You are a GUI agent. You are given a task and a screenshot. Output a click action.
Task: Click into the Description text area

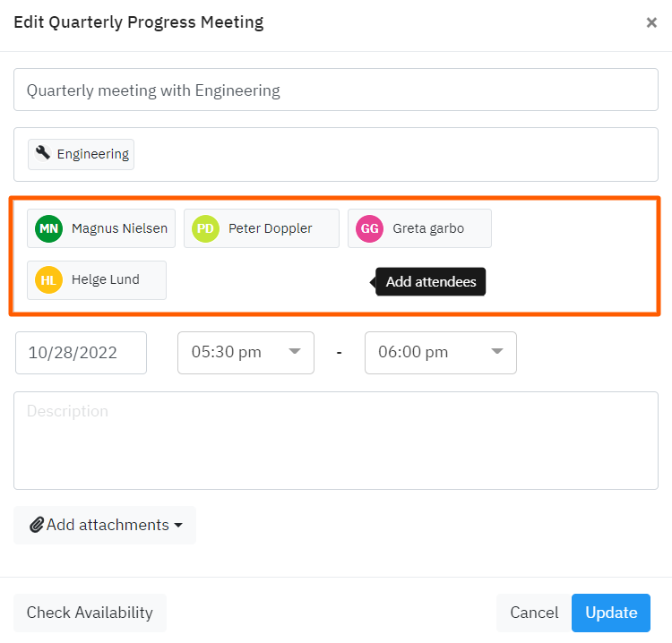(x=336, y=440)
